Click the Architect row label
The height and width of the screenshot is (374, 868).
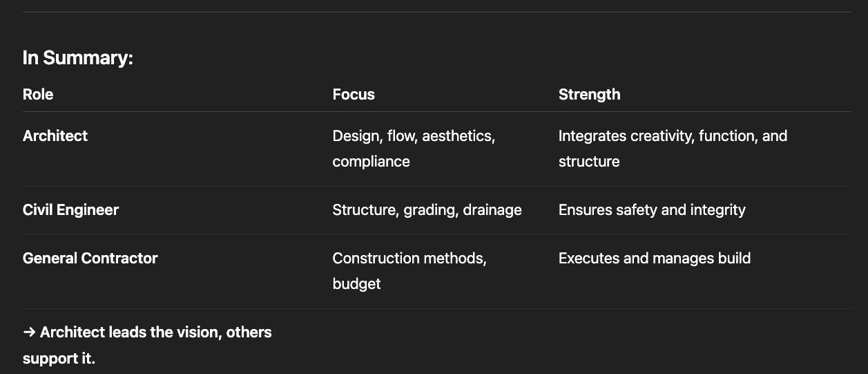click(x=55, y=136)
